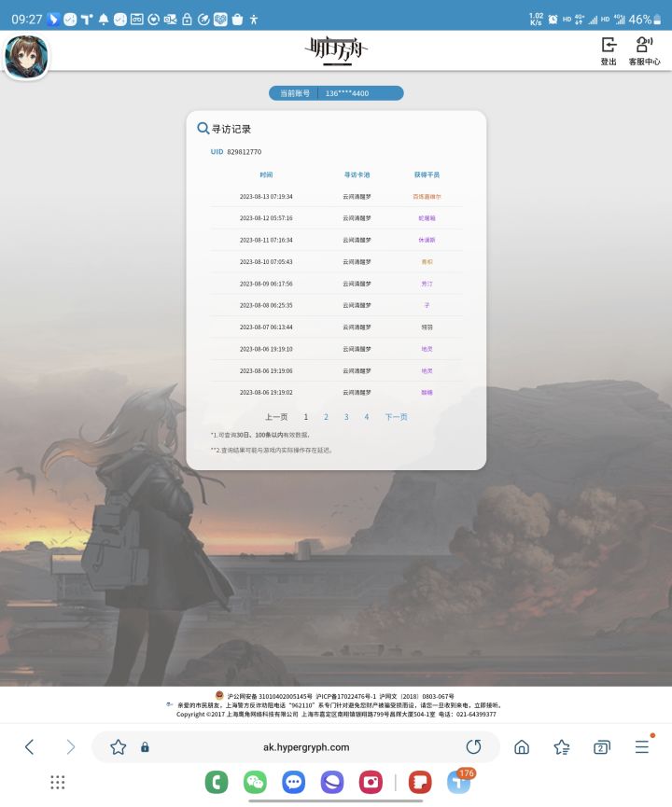
Task: Open the tabs switcher showing 2
Action: click(x=601, y=746)
